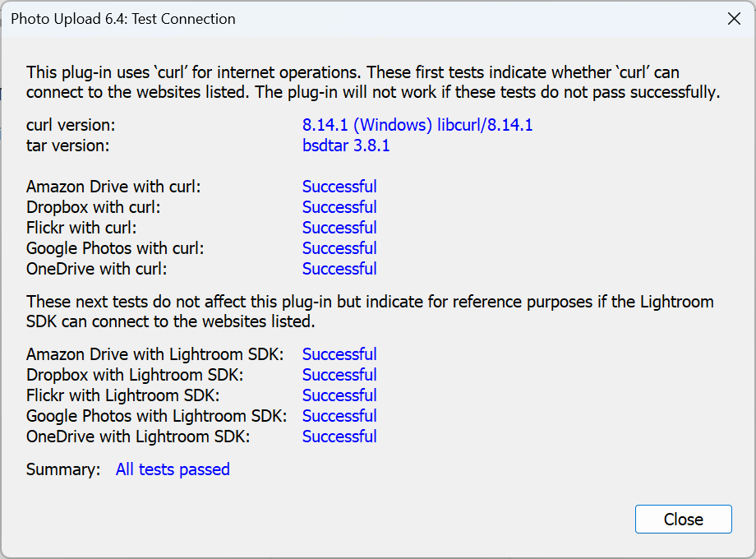
Task: Click Successful result for Amazon Drive Lightroom SDK
Action: tap(339, 355)
